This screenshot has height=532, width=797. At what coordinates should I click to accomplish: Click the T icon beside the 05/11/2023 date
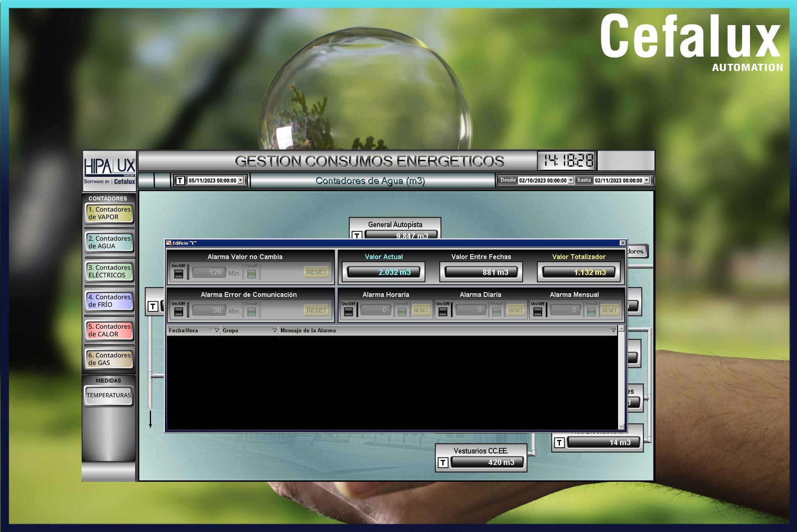[180, 181]
